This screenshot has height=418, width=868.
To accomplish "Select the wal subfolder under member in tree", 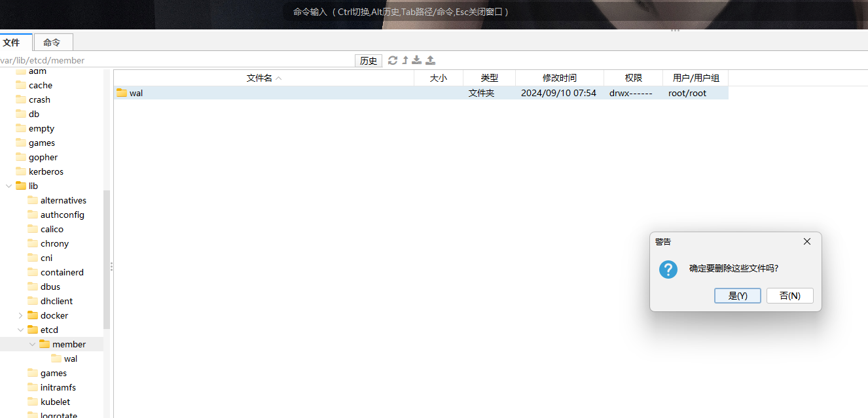I will [x=71, y=358].
